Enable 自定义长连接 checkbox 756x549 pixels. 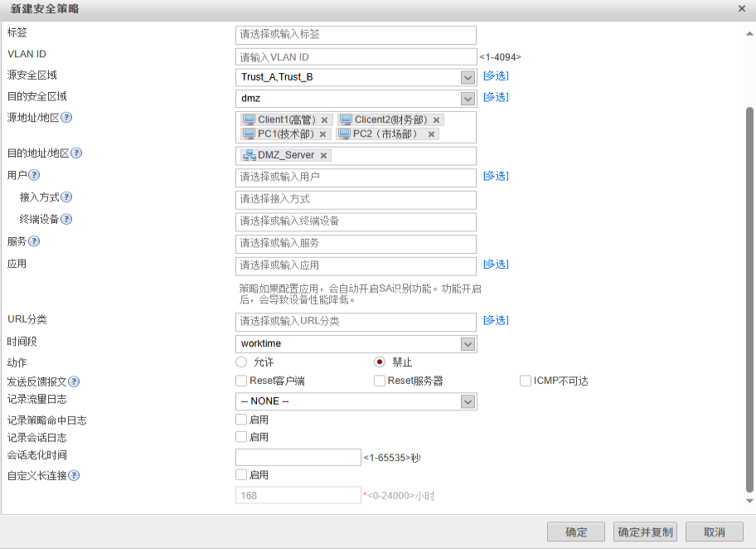coord(241,474)
